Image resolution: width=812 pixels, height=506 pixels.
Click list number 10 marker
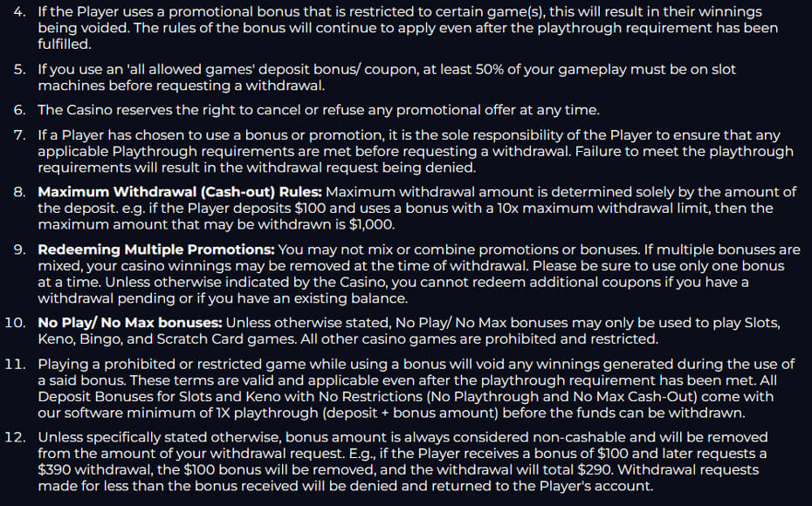(17, 323)
